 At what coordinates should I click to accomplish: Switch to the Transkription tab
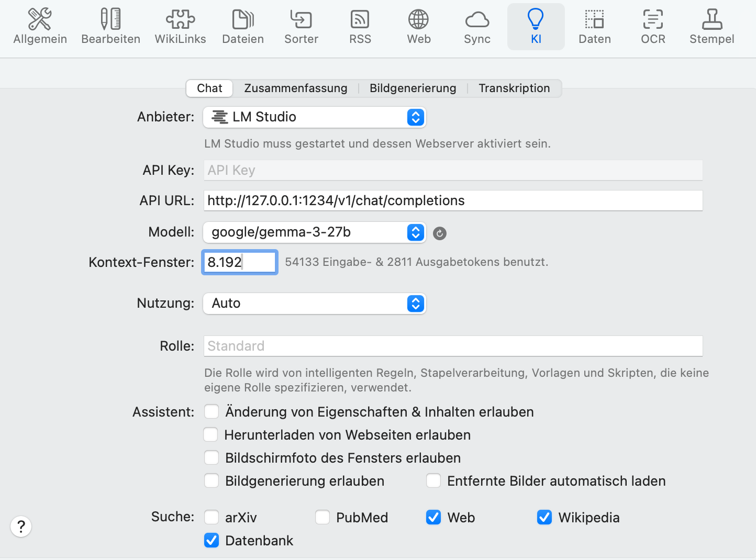514,88
